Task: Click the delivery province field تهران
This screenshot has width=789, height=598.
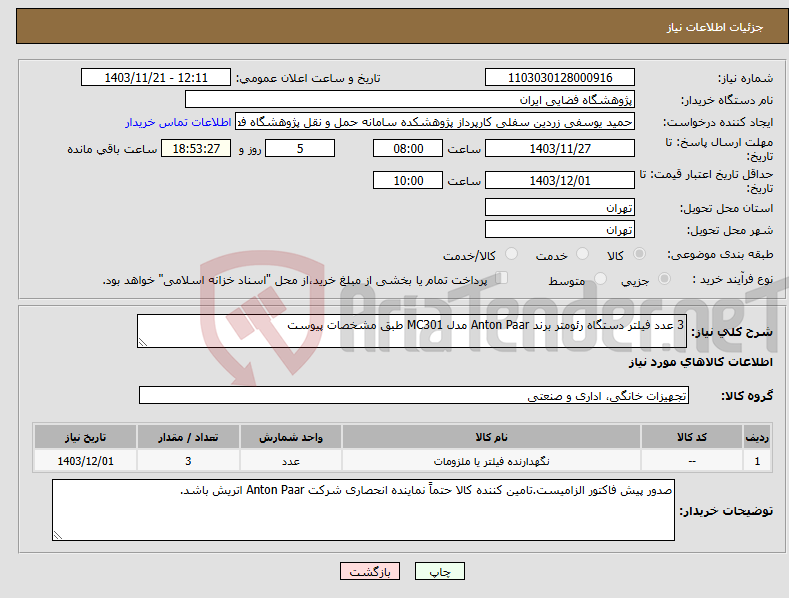Action: pos(560,207)
